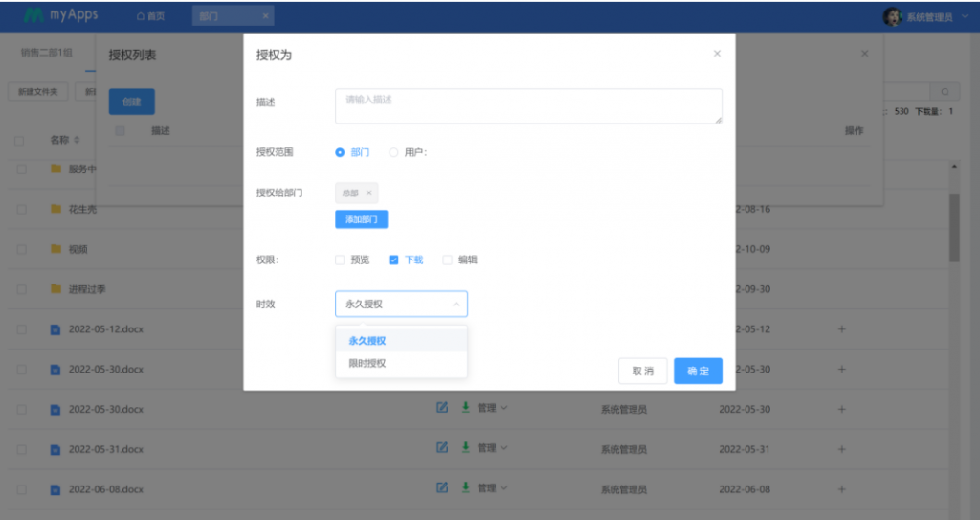The width and height of the screenshot is (980, 520).
Task: Go to the 首页 tab
Action: 150,16
